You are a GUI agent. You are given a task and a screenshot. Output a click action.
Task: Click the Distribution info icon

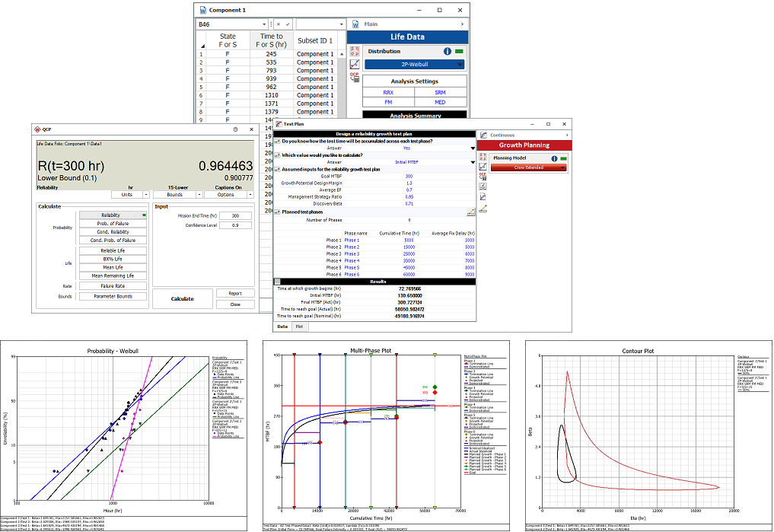click(448, 51)
